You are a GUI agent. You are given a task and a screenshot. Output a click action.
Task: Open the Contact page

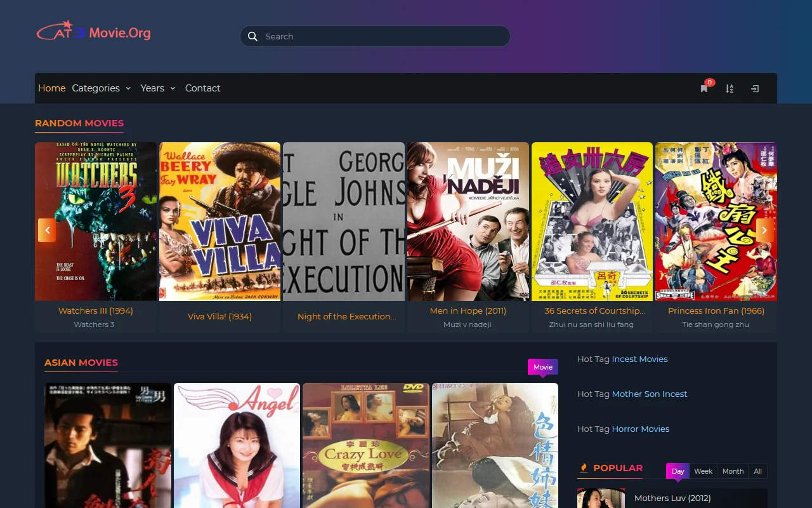click(x=202, y=88)
